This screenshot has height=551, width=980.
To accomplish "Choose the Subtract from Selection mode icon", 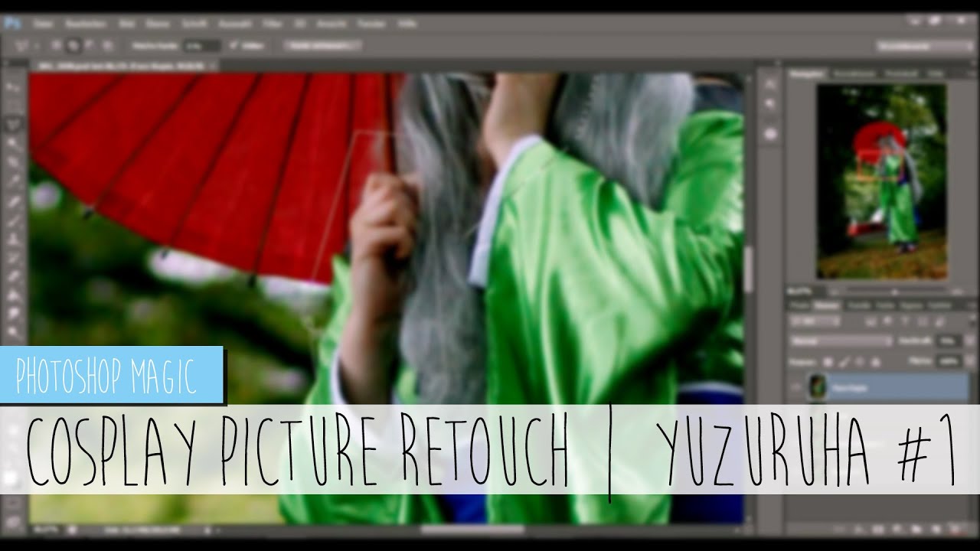I will click(91, 46).
